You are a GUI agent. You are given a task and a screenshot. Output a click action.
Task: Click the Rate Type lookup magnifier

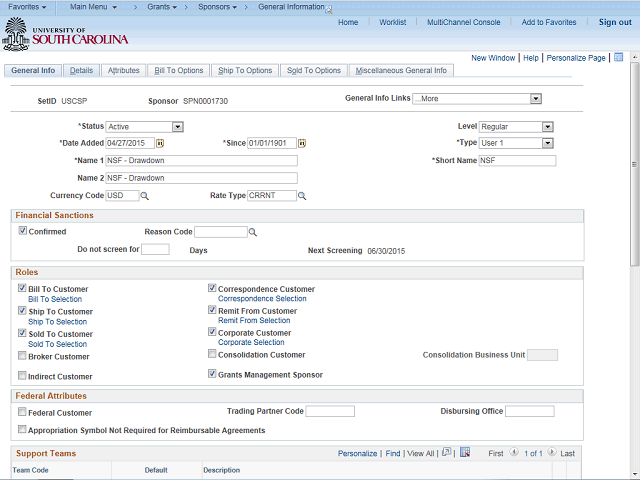pyautogui.click(x=301, y=196)
